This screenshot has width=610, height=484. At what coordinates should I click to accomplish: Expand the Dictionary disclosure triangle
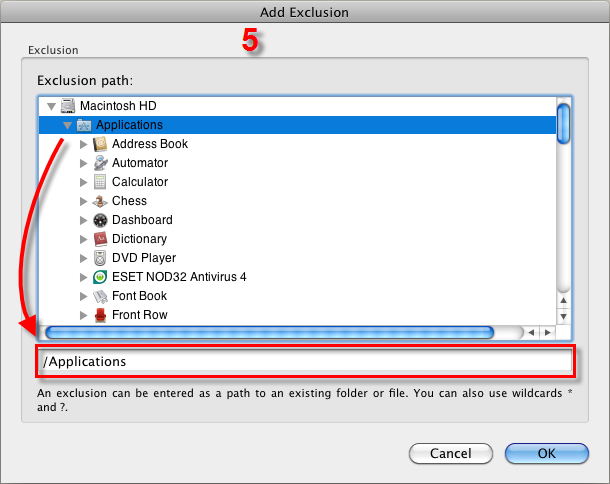(84, 239)
